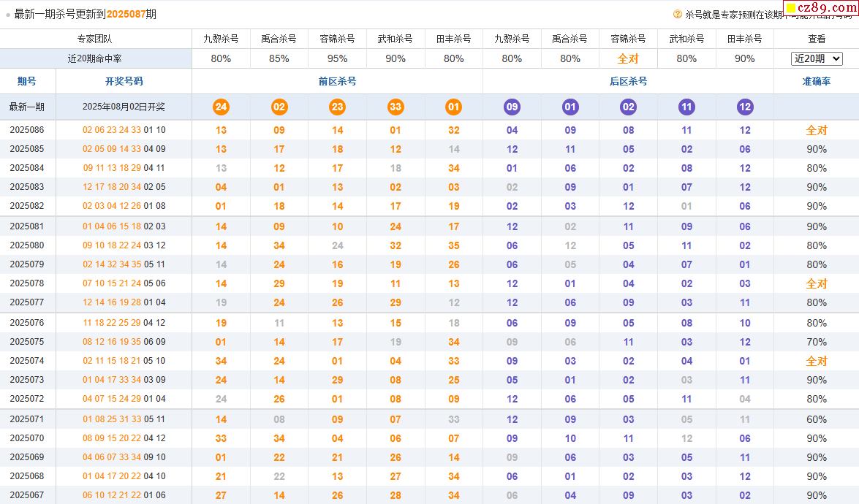Click draw numbers 09 10 18 22 24 03 12
The height and width of the screenshot is (504, 859).
(124, 245)
